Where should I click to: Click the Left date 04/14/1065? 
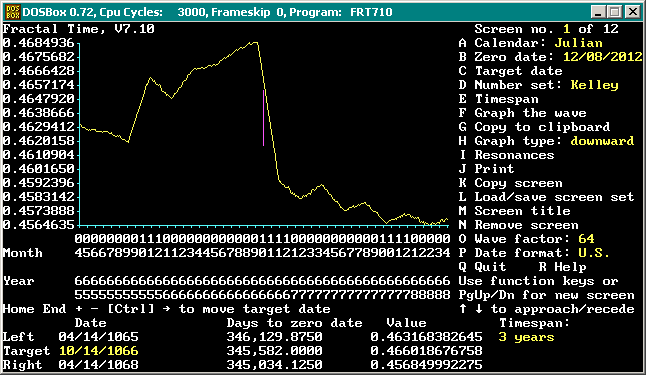98,337
